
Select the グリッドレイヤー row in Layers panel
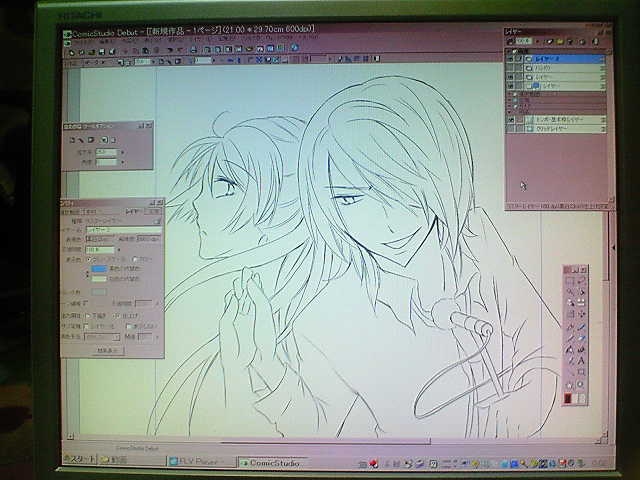556,129
